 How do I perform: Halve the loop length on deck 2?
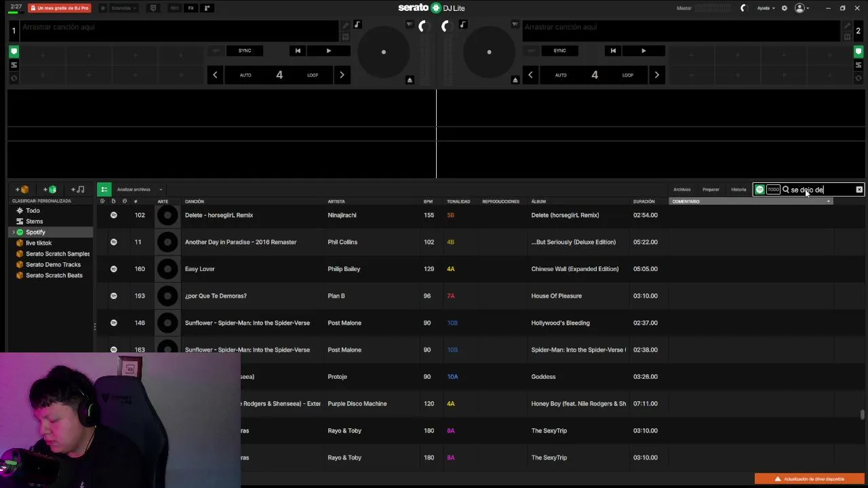pyautogui.click(x=530, y=75)
